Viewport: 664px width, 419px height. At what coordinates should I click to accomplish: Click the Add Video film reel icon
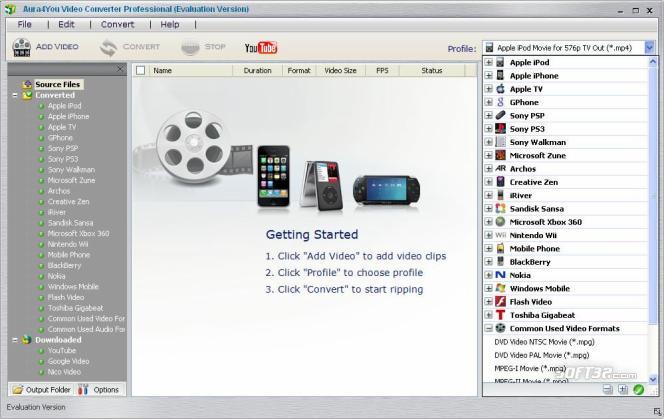coord(22,47)
